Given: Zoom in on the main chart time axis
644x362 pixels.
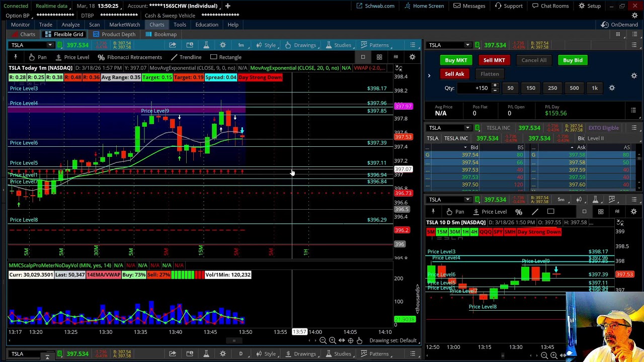Looking at the screenshot, I should [x=332, y=340].
